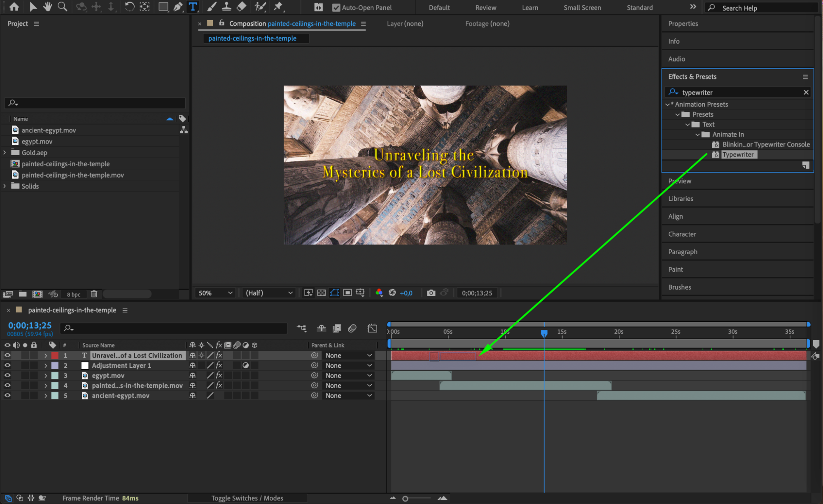Pick the Eraser tool
The image size is (823, 504).
coord(242,7)
